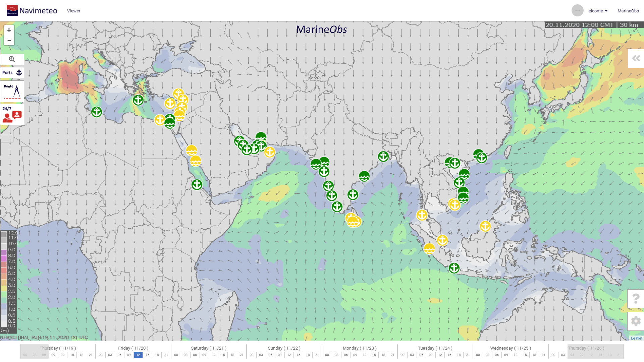The height and width of the screenshot is (362, 644).
Task: Select green anchor marker near India's southern tip
Action: pyautogui.click(x=337, y=207)
